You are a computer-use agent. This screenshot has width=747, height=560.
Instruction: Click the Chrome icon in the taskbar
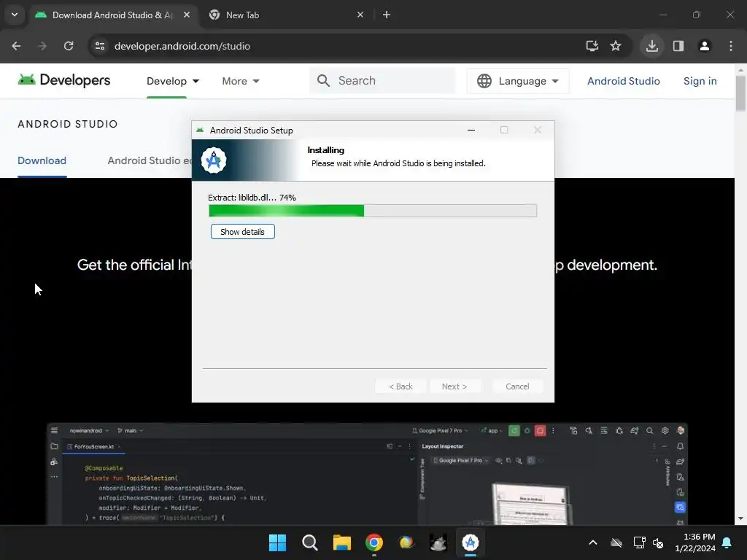click(374, 542)
